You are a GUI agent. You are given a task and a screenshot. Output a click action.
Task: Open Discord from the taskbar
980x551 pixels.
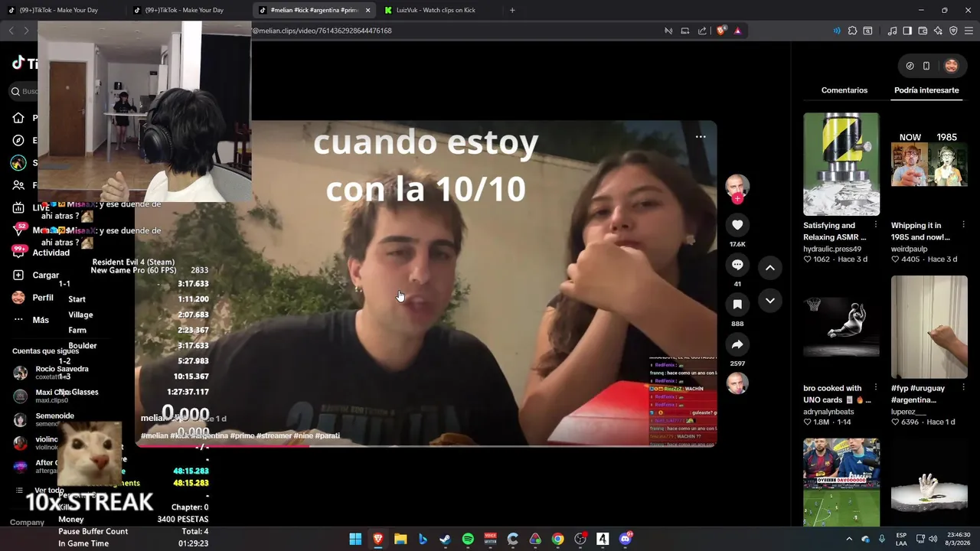point(626,539)
